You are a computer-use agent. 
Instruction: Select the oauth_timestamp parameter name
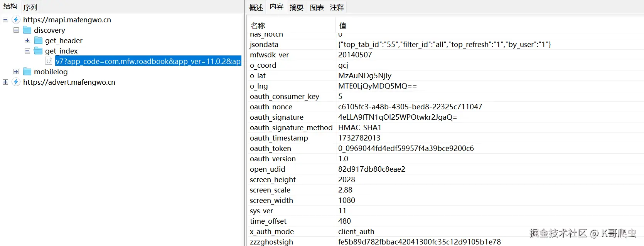[x=279, y=138]
